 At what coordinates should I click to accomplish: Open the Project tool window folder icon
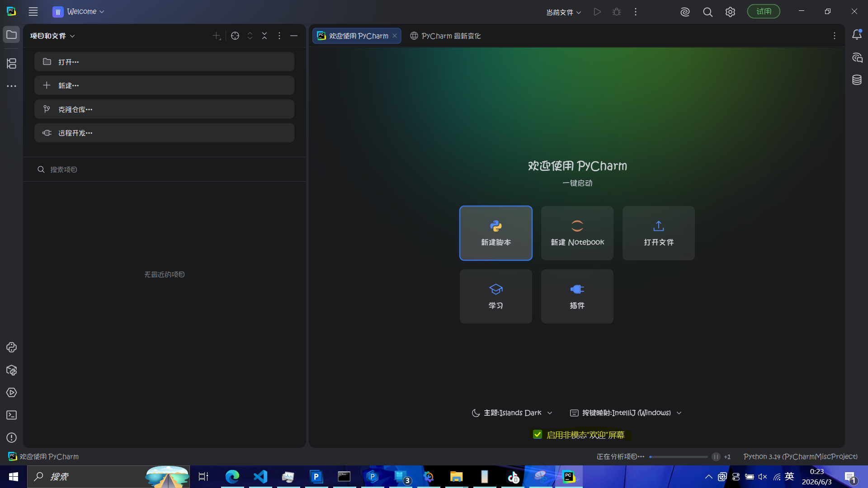[x=12, y=35]
